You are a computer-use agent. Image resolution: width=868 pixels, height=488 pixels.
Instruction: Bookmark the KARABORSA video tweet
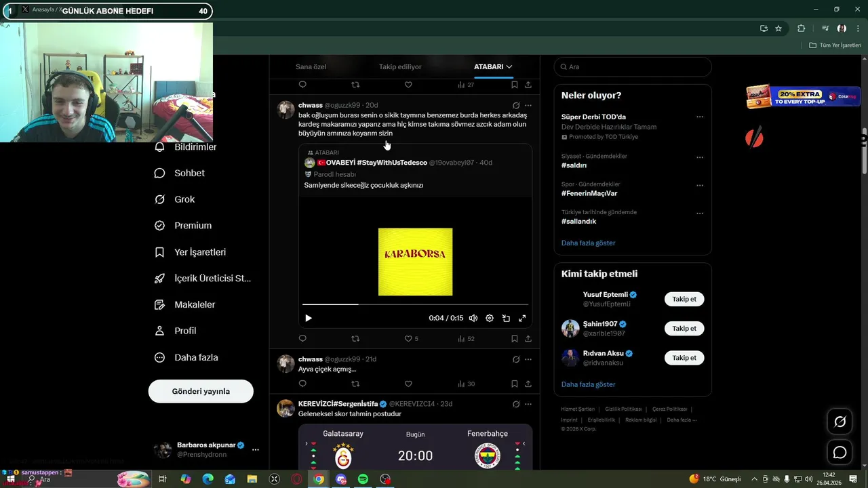click(514, 338)
